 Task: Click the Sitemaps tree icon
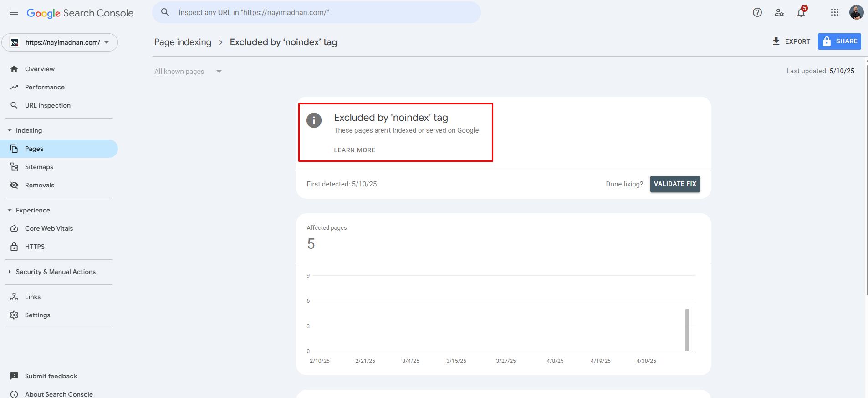coord(14,167)
